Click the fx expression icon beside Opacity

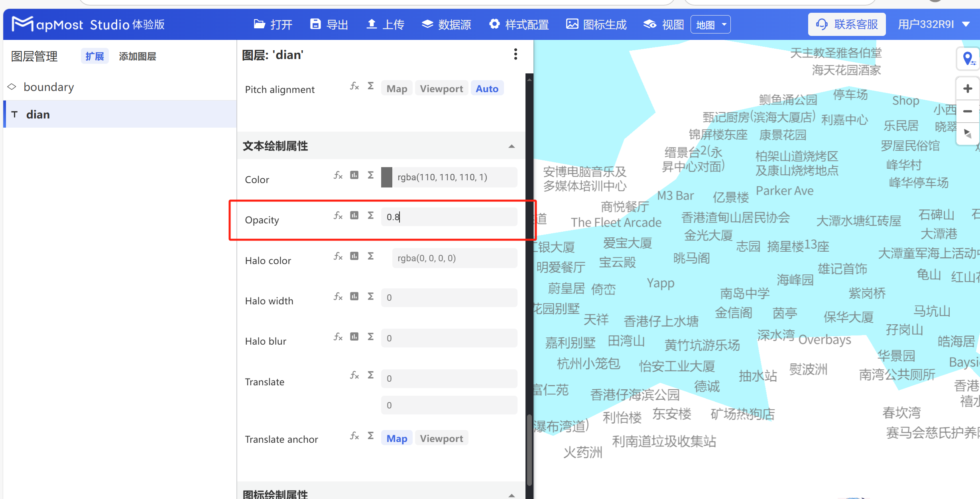[x=338, y=215]
